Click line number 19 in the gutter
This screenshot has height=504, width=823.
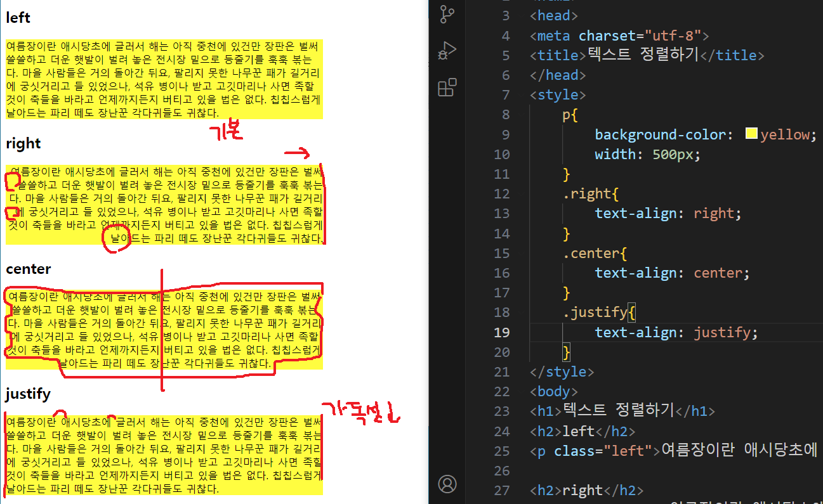pyautogui.click(x=501, y=332)
